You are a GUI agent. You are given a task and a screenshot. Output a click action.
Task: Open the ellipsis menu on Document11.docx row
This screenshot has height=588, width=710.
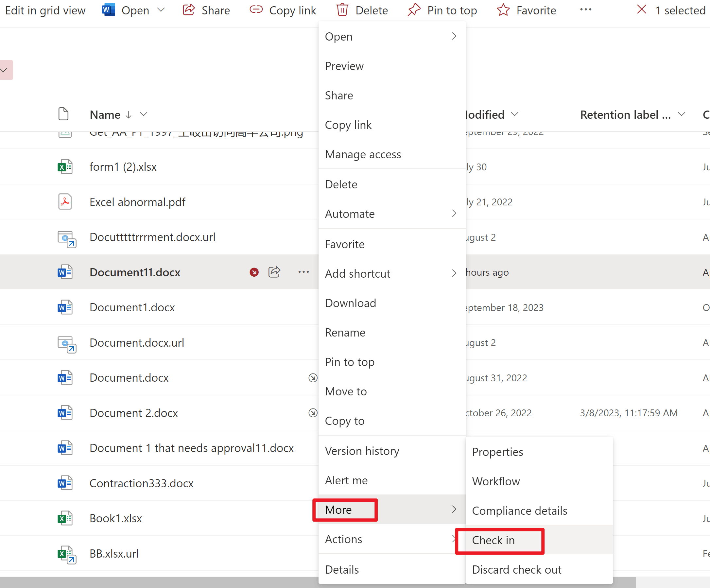pyautogui.click(x=303, y=272)
